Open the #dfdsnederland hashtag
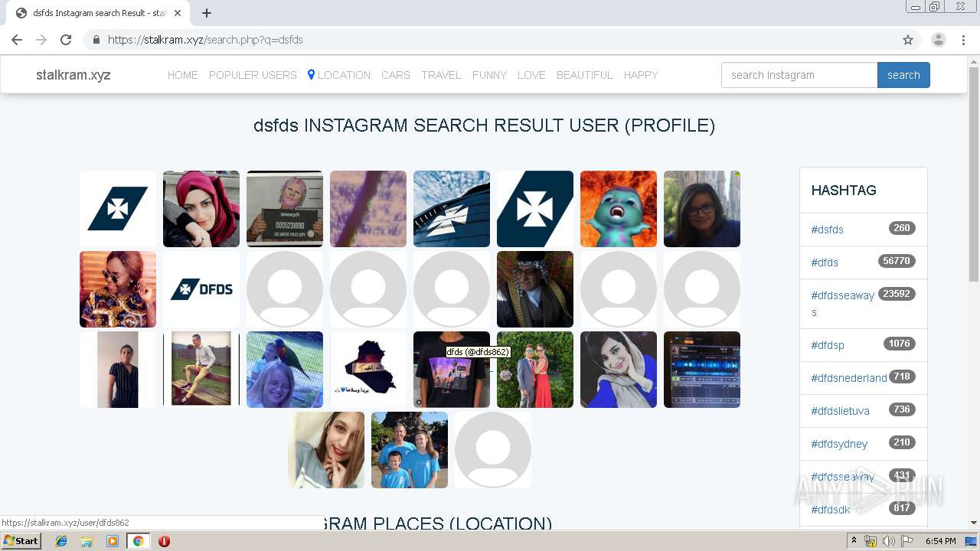 point(849,378)
